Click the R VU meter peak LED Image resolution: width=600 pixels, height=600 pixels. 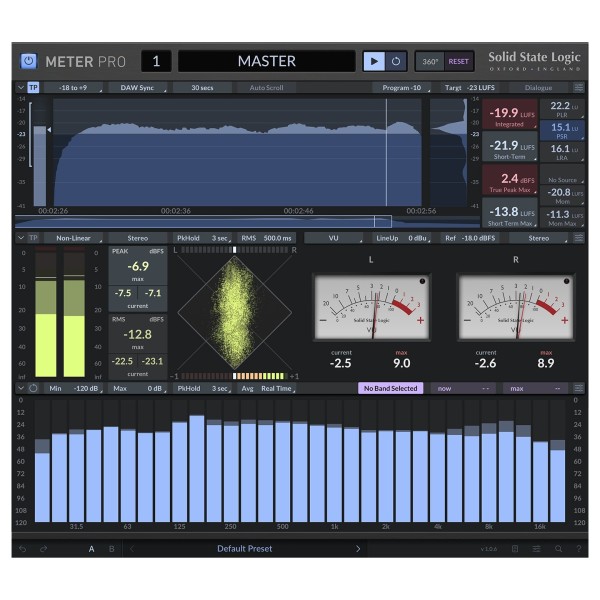tap(567, 281)
